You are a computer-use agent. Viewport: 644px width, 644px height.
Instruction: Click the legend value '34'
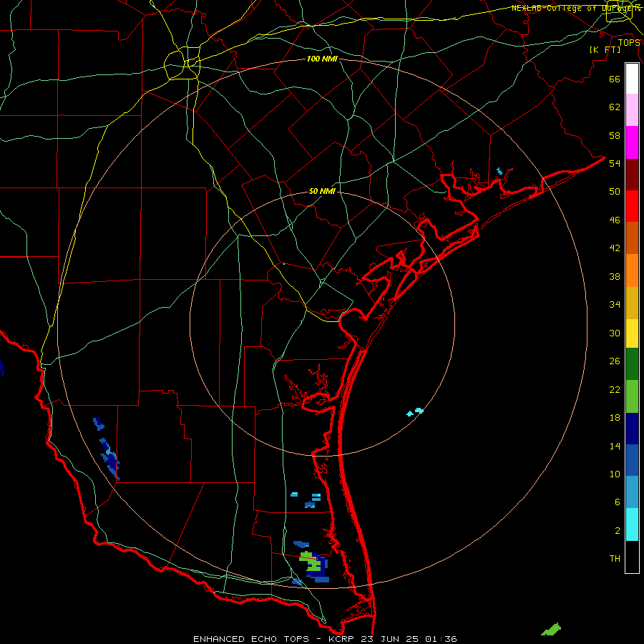click(615, 305)
